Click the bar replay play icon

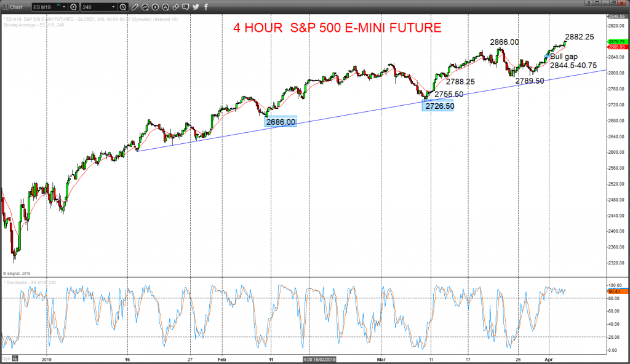(x=155, y=7)
